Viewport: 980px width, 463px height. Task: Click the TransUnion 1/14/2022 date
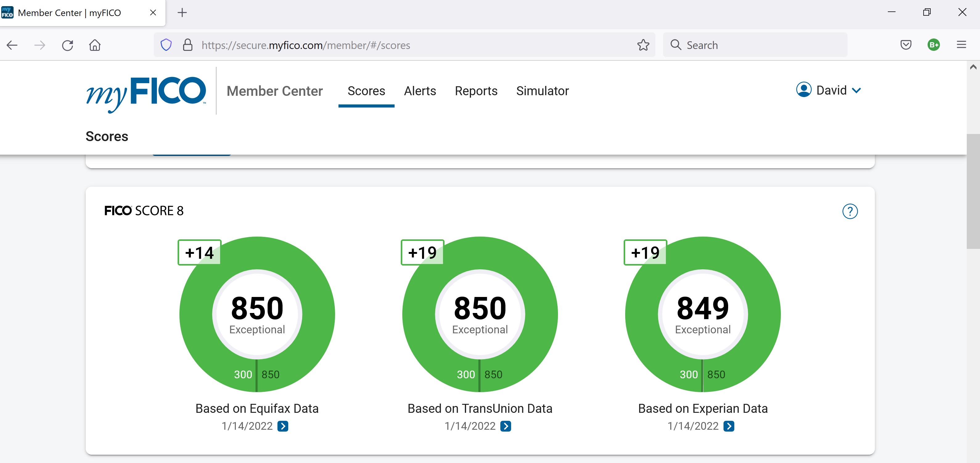[x=470, y=426]
